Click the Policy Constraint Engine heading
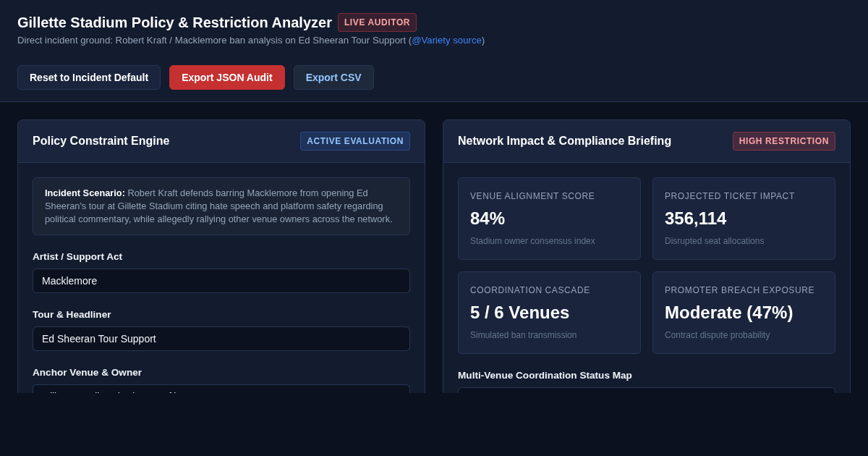Viewport: 868px width, 456px height. pyautogui.click(x=101, y=141)
